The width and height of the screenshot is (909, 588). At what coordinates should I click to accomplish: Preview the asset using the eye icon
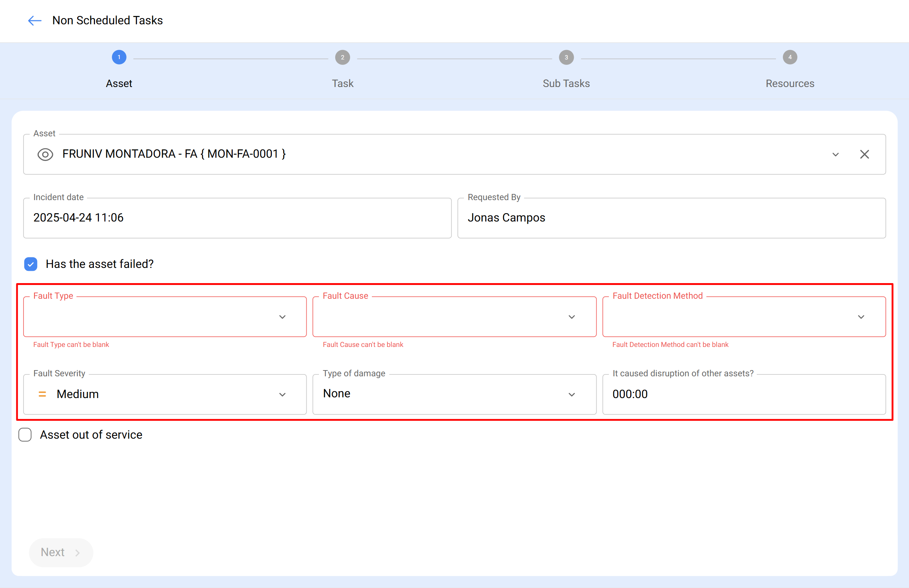pos(45,154)
